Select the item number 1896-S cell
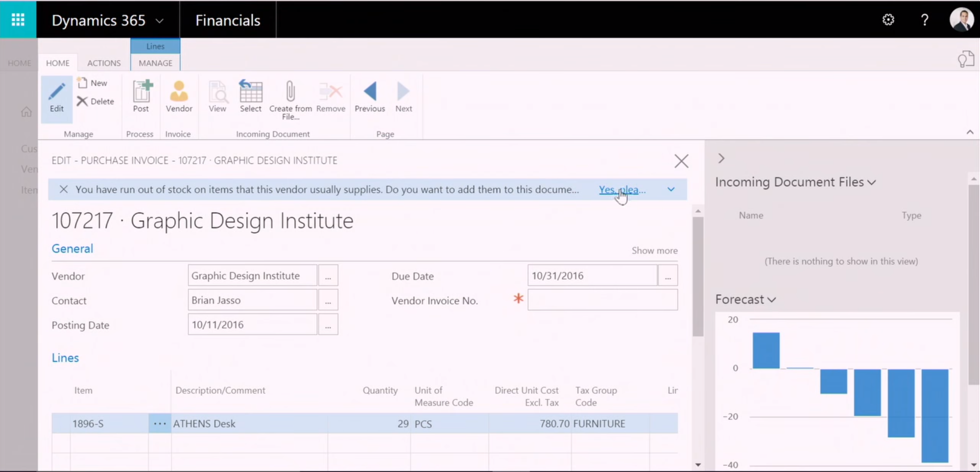Viewport: 980px width, 472px height. (109, 424)
